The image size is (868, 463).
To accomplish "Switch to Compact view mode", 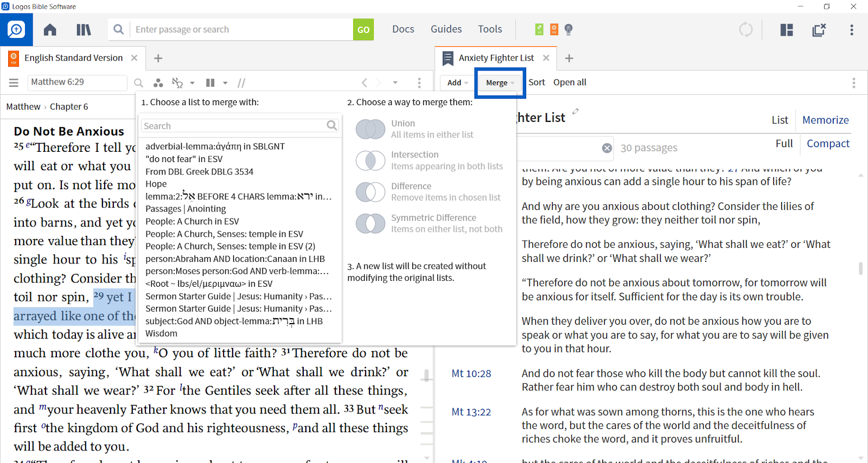I will click(x=828, y=144).
